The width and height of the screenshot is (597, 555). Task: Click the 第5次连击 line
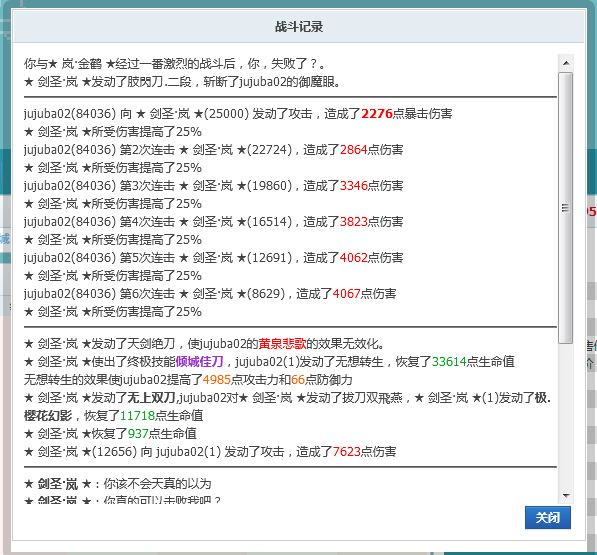pyautogui.click(x=213, y=258)
